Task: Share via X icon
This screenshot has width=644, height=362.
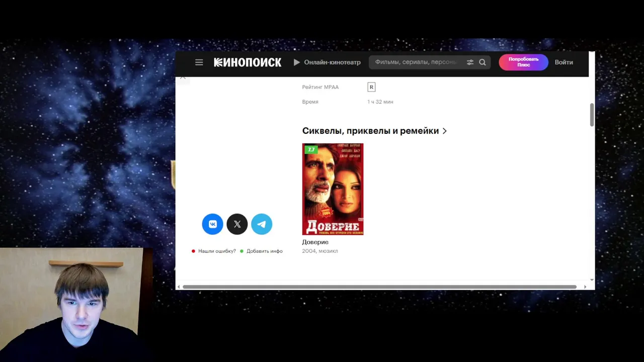Action: tap(237, 224)
